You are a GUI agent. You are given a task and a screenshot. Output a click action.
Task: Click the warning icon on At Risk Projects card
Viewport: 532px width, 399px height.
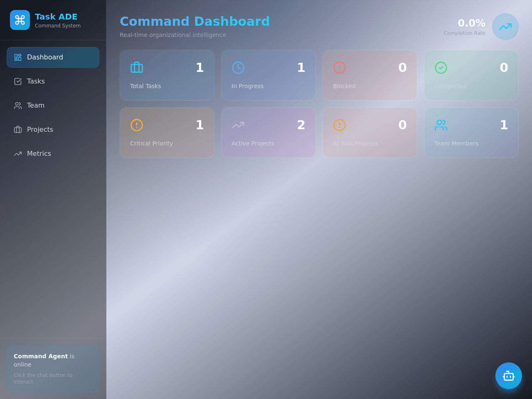point(340,125)
